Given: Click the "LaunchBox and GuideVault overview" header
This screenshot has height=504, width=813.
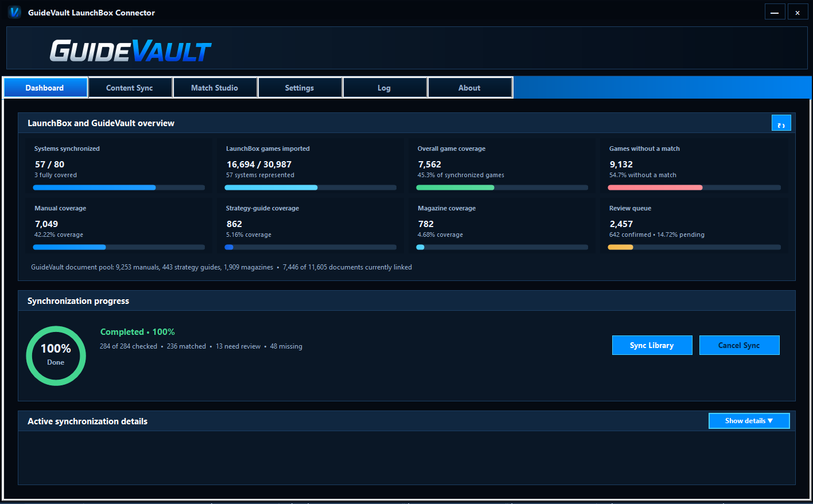Looking at the screenshot, I should coord(101,123).
